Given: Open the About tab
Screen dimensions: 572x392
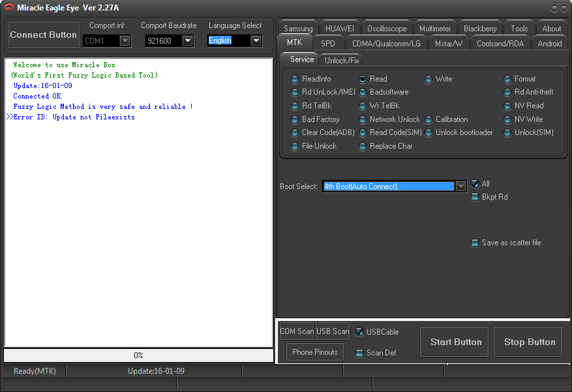Looking at the screenshot, I should 552,29.
